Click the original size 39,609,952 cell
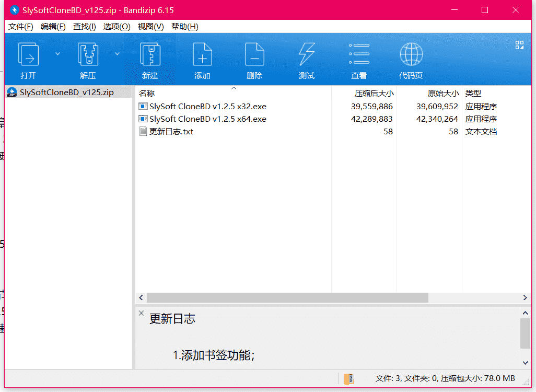Image resolution: width=536 pixels, height=392 pixels. click(437, 107)
